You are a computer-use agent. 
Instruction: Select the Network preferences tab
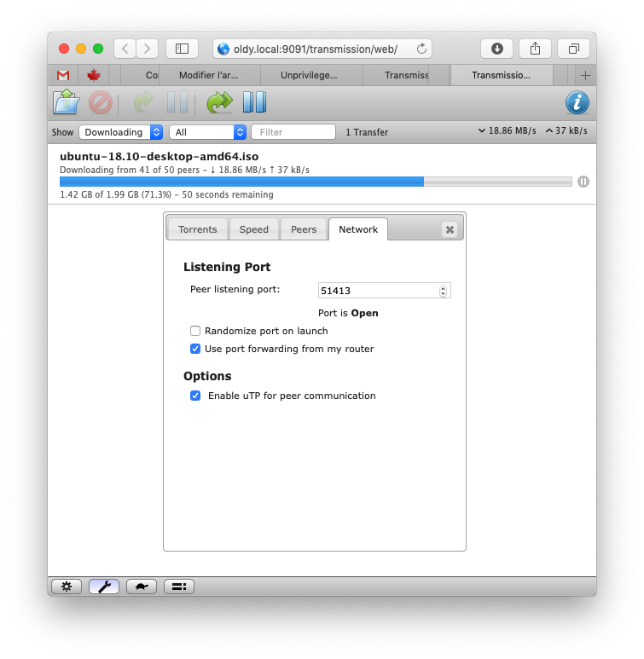(x=358, y=229)
